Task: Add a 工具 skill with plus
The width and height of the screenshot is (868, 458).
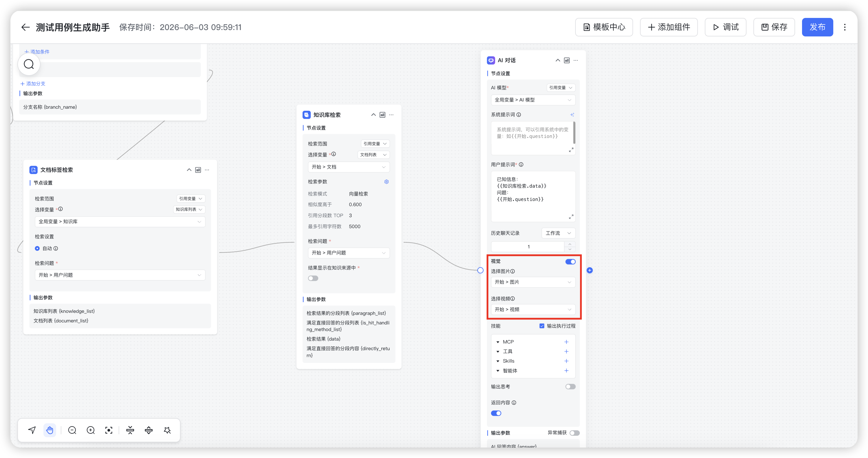Action: coord(567,351)
